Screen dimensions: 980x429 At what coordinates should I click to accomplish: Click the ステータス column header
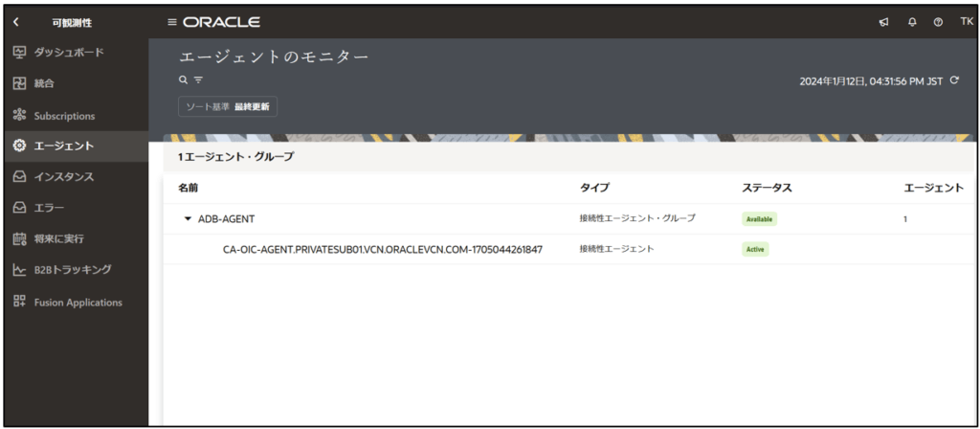(x=767, y=189)
